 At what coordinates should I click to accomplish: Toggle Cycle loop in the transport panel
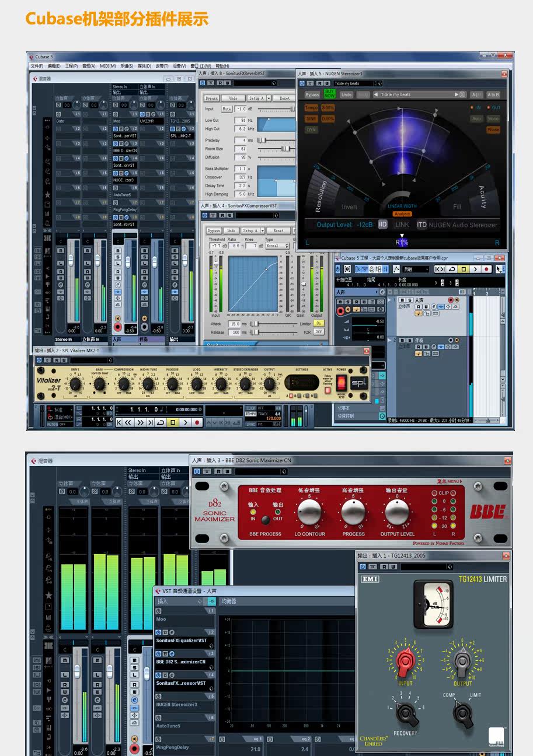point(161,422)
